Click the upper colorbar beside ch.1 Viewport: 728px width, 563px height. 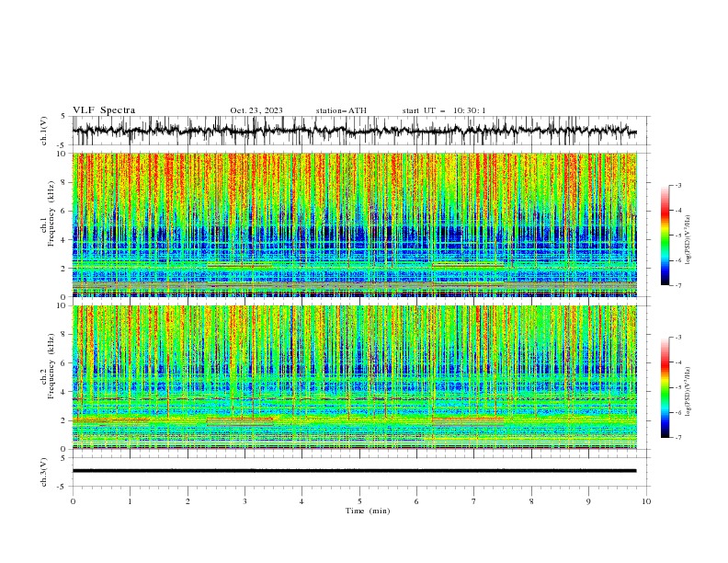click(665, 236)
